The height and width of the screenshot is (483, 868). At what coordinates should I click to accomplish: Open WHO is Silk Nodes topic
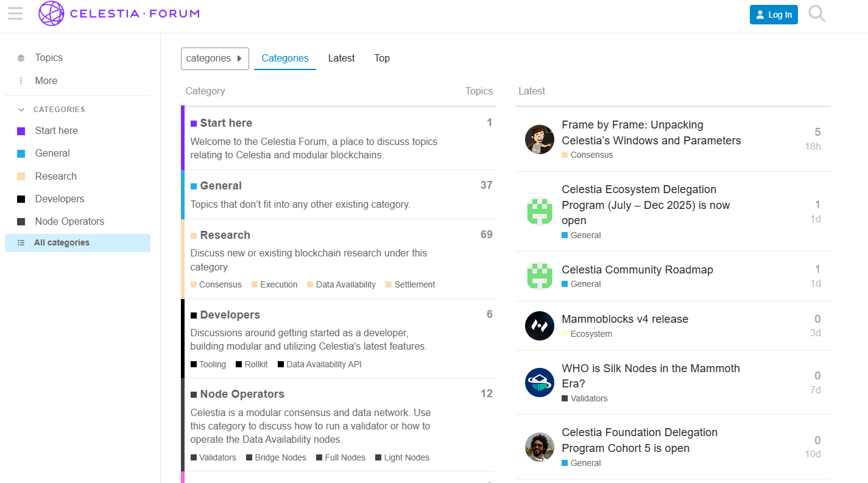(x=651, y=376)
